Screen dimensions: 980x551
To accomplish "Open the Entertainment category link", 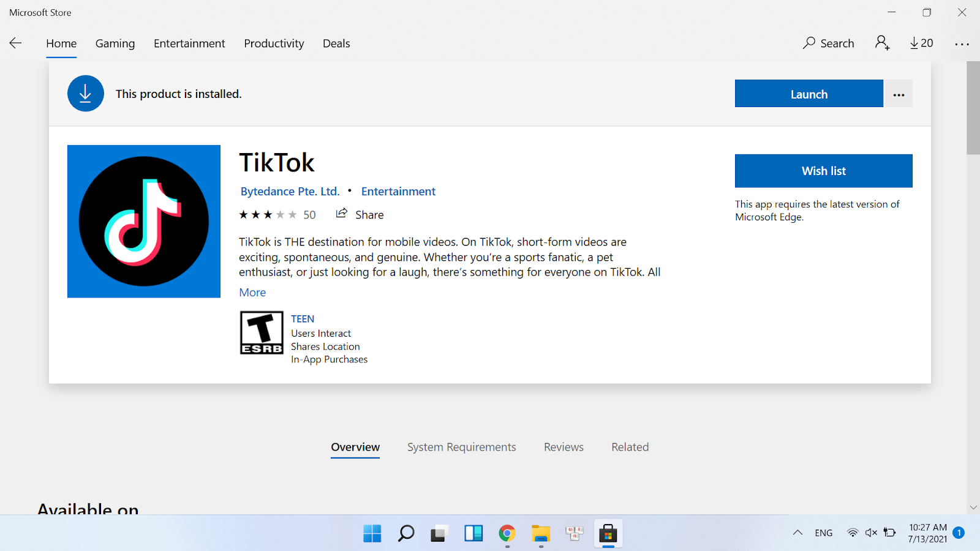I will click(398, 191).
